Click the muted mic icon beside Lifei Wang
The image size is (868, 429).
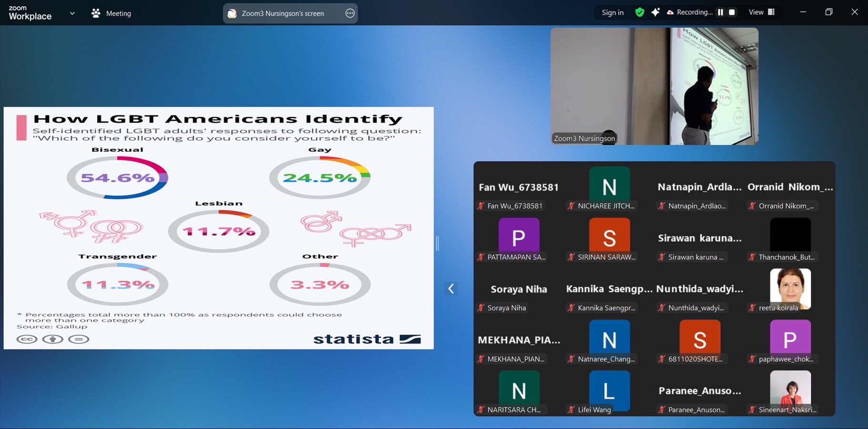(571, 410)
